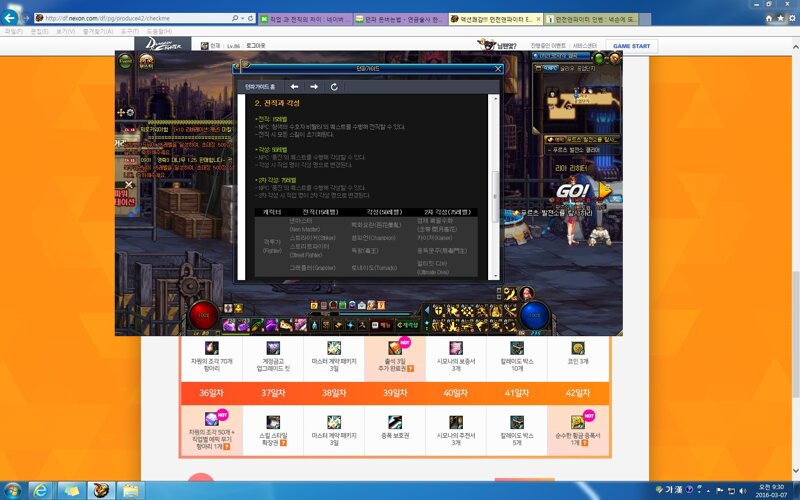Go back in the game guide window
This screenshot has height=500, width=800.
(x=294, y=87)
